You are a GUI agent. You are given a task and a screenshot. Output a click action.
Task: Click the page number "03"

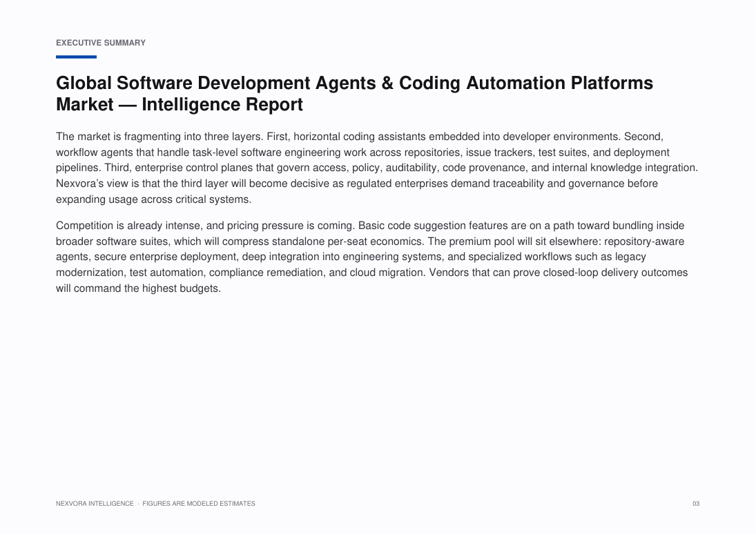pyautogui.click(x=696, y=504)
